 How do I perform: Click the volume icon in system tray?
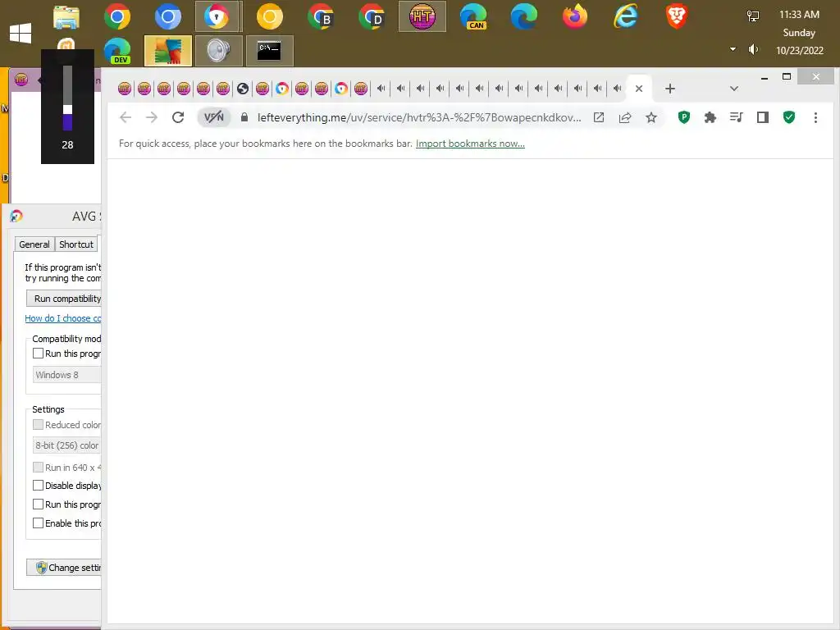point(753,49)
